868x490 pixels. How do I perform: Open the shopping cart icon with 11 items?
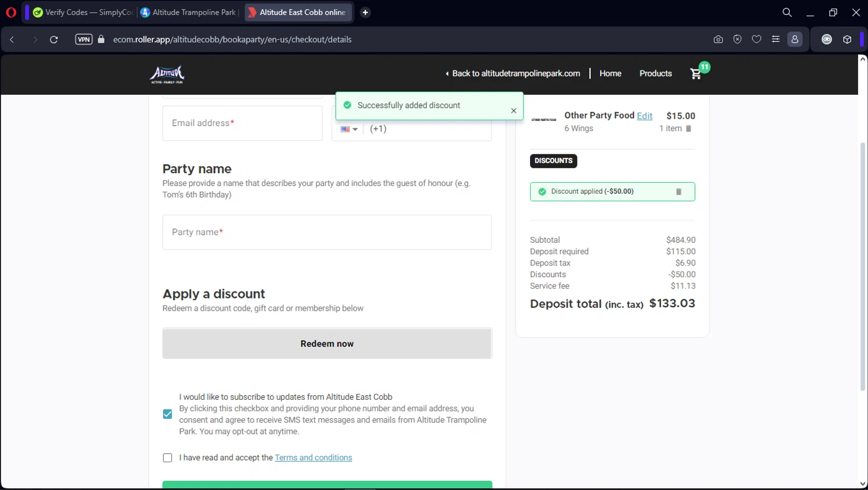pos(696,73)
